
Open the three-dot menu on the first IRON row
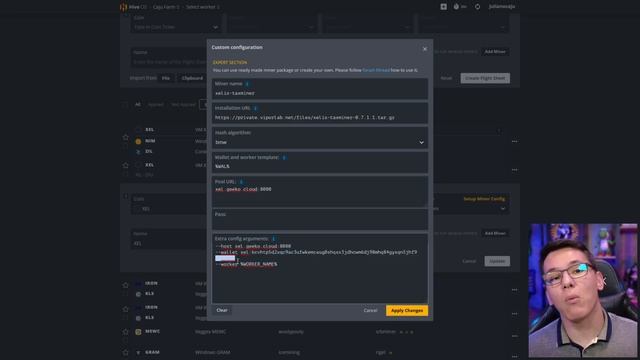coord(514,290)
